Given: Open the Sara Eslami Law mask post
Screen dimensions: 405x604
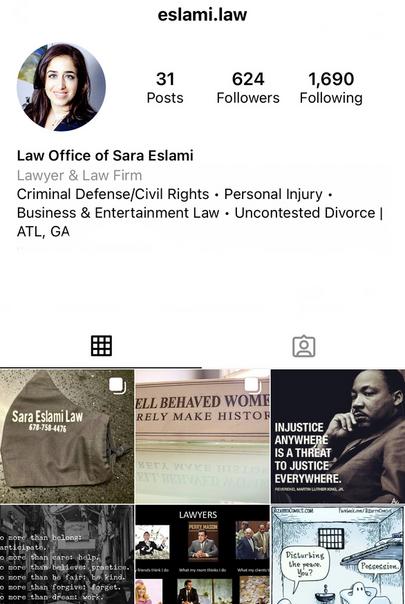Looking at the screenshot, I should tap(67, 436).
